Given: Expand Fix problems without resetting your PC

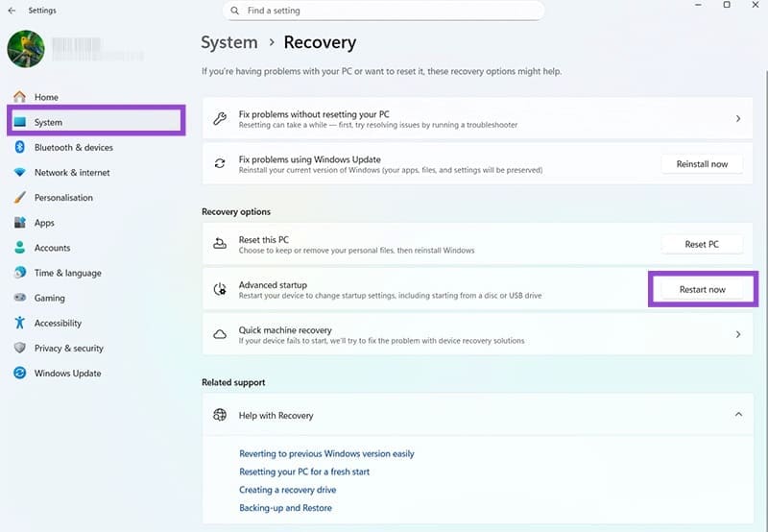Looking at the screenshot, I should pyautogui.click(x=737, y=119).
